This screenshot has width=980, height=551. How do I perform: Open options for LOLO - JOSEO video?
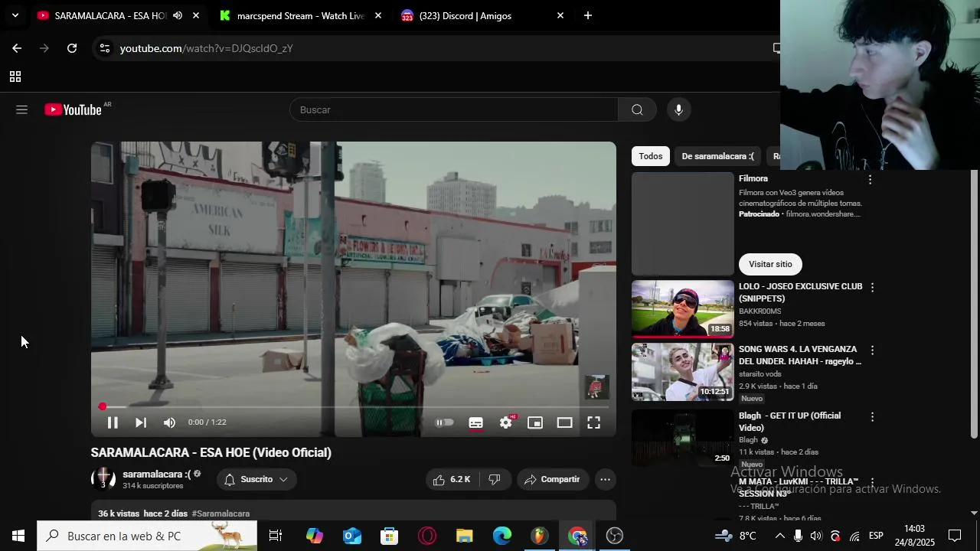click(x=872, y=288)
